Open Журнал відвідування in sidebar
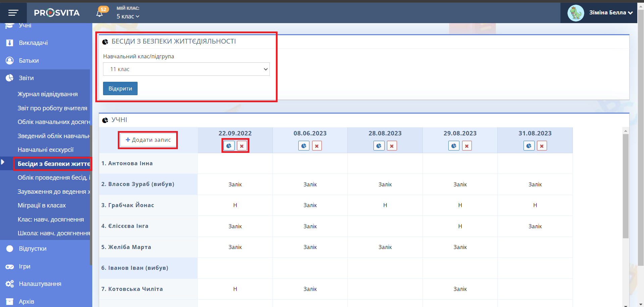This screenshot has width=644, height=307. pos(48,94)
